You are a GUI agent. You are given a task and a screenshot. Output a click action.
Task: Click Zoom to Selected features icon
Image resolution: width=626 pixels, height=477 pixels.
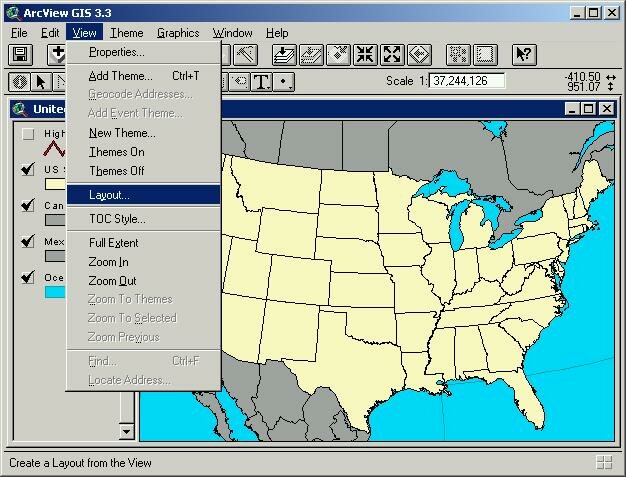click(338, 55)
